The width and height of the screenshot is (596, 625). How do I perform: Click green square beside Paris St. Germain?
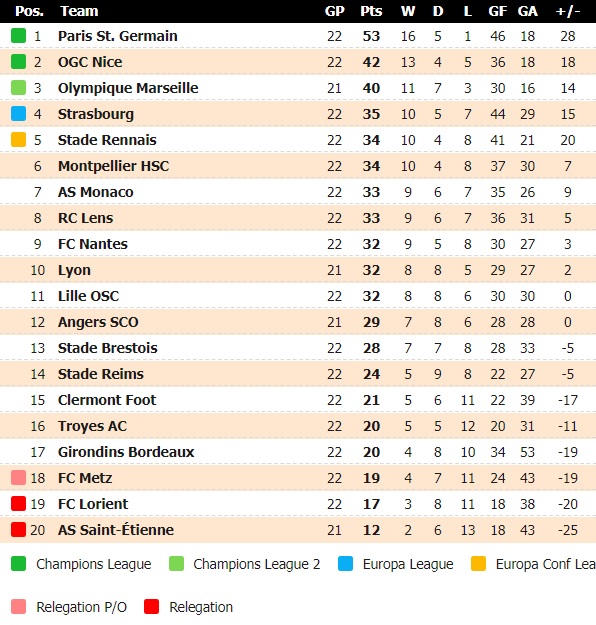(x=18, y=36)
